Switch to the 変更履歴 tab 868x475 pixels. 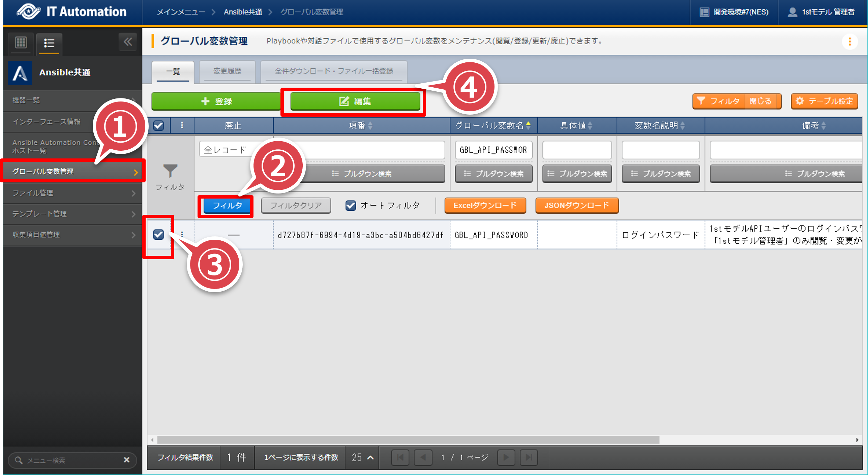pos(227,71)
